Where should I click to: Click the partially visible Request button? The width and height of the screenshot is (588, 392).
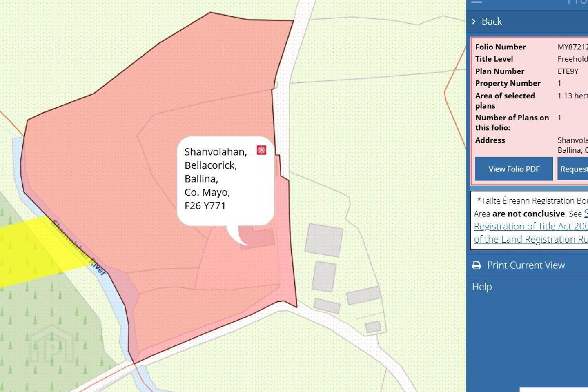click(x=573, y=169)
